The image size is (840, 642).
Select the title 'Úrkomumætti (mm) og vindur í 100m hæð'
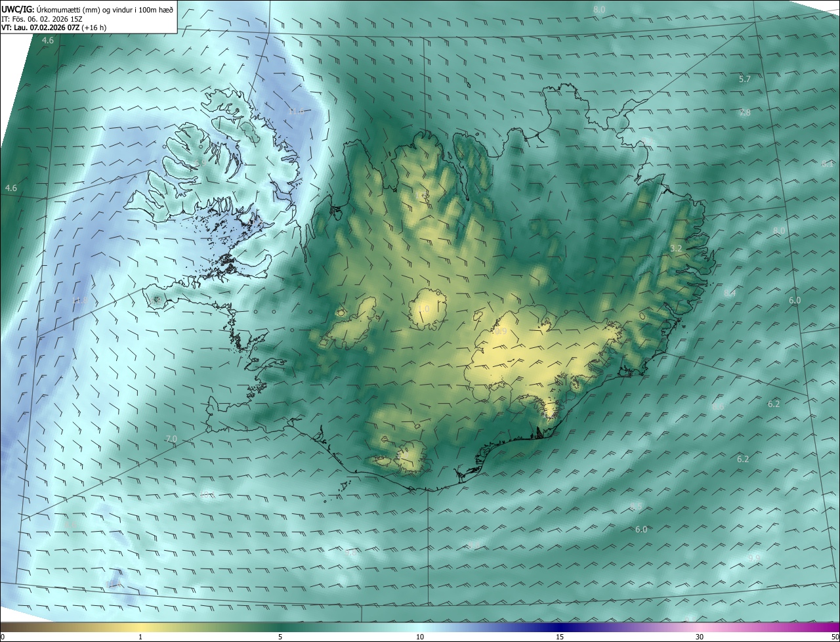[x=104, y=9]
